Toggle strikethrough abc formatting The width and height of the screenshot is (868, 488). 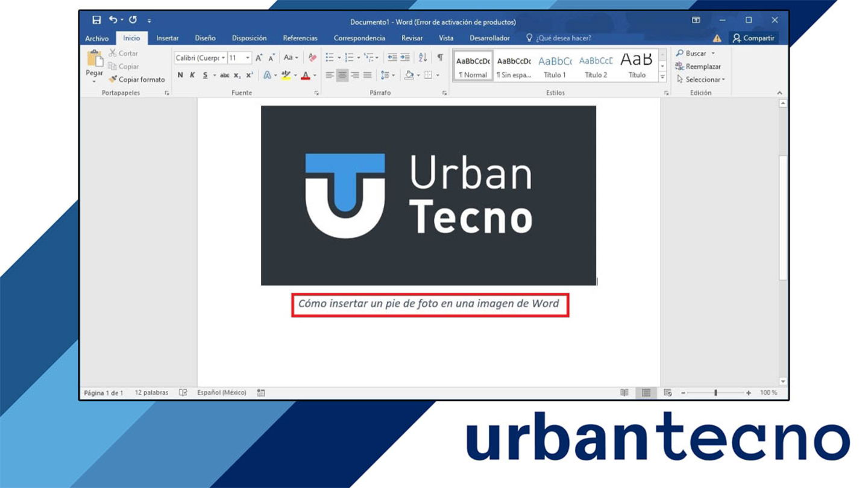pos(224,75)
